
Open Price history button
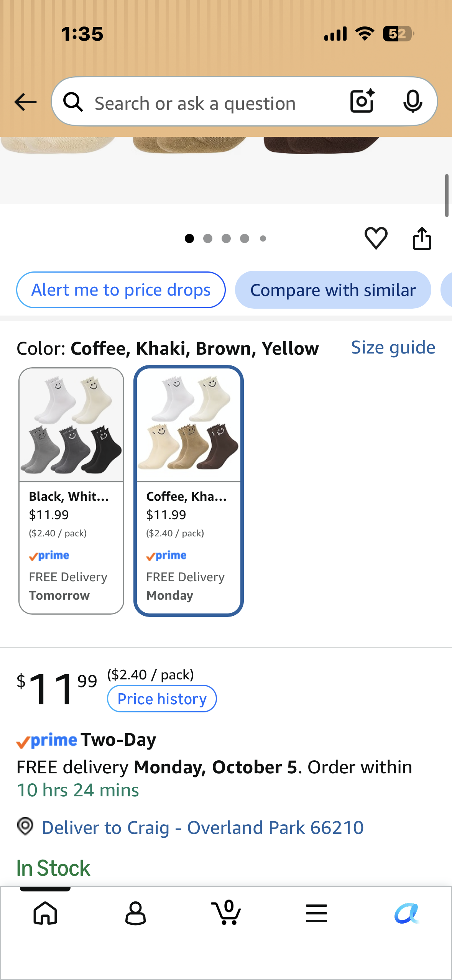coord(162,699)
